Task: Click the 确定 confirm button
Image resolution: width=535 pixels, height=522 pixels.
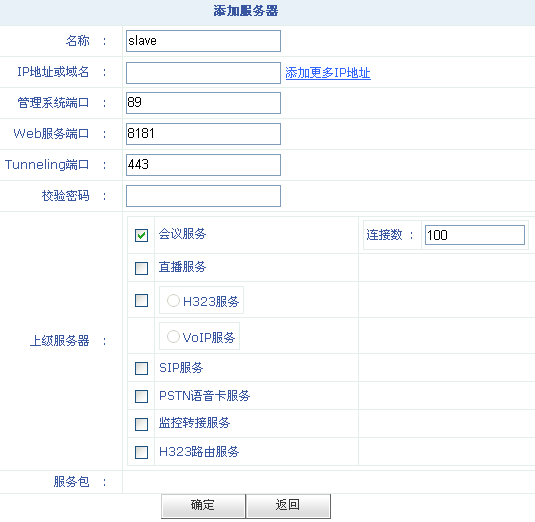Action: (x=203, y=506)
